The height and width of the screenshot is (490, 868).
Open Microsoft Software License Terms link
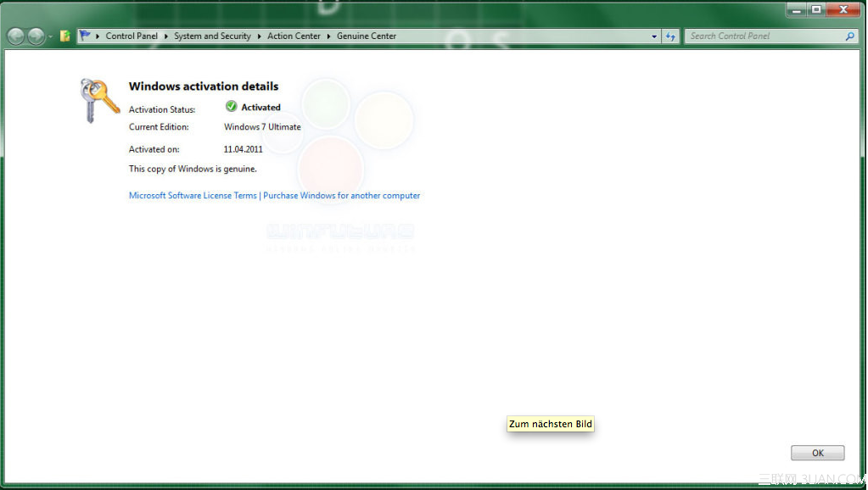(x=193, y=196)
